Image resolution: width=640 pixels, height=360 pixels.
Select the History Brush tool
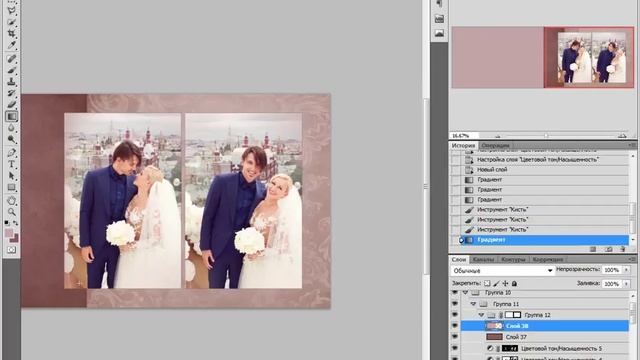tap(11, 93)
